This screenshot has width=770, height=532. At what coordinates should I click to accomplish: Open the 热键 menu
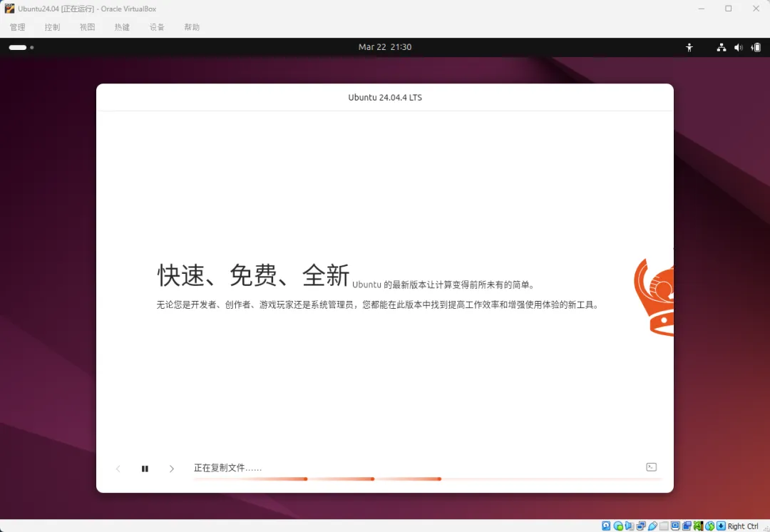pyautogui.click(x=123, y=27)
